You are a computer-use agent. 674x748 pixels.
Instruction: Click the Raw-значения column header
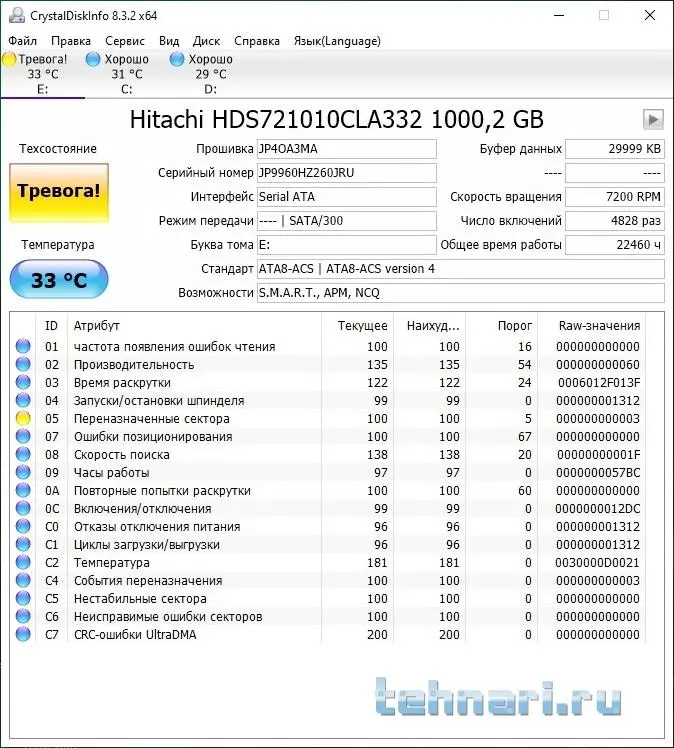pos(591,326)
